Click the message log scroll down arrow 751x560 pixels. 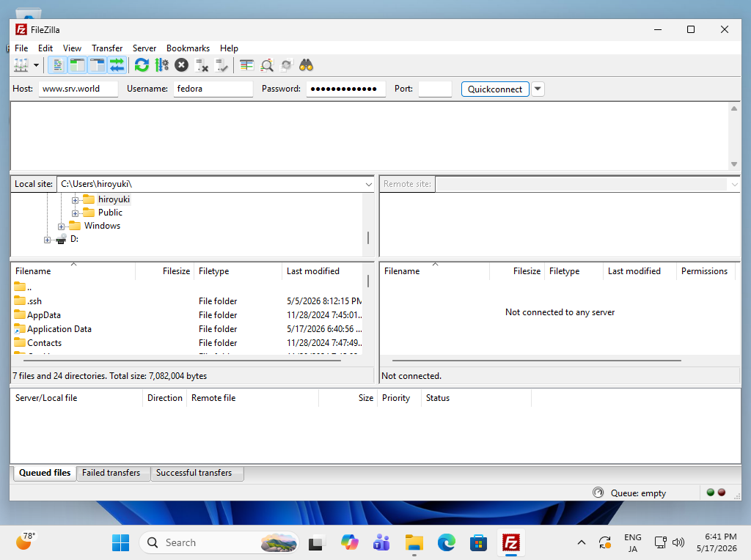tap(733, 164)
